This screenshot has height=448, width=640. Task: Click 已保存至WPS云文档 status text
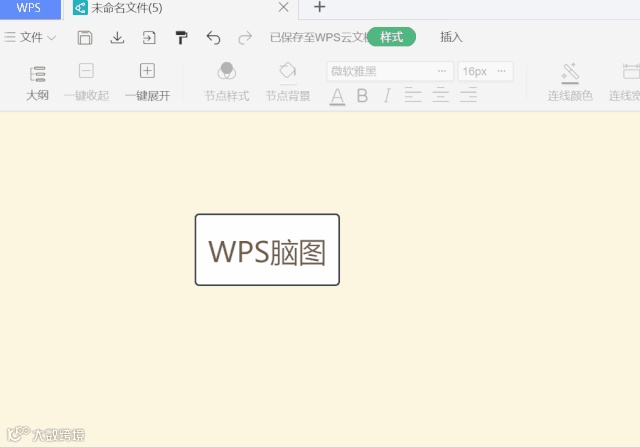click(319, 38)
